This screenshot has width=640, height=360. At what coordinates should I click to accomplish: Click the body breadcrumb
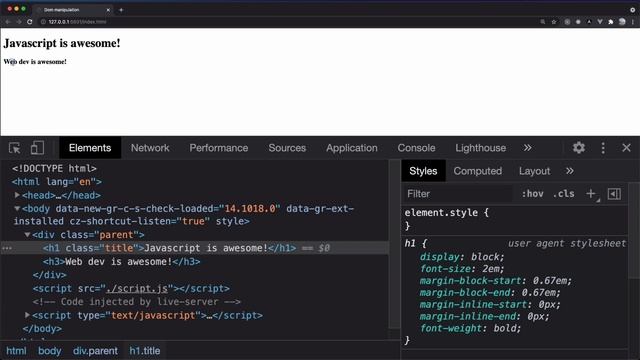[x=49, y=351]
